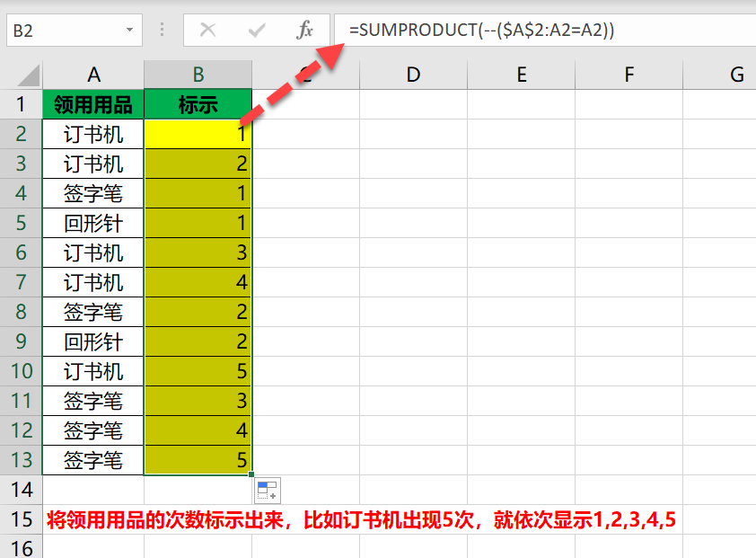Click the Cancel (X) formula button
Screen dimensions: 756x558
[x=207, y=31]
